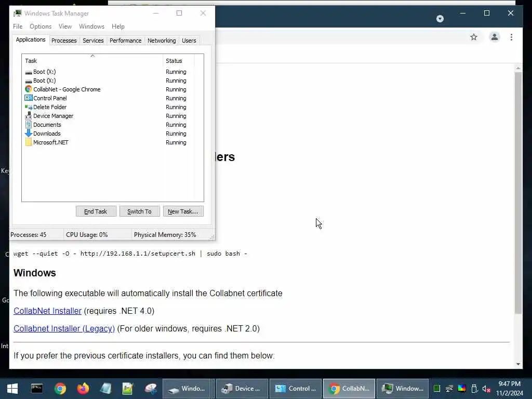Click the green CPU meter tray icon
The image size is (532, 399).
pos(436,389)
